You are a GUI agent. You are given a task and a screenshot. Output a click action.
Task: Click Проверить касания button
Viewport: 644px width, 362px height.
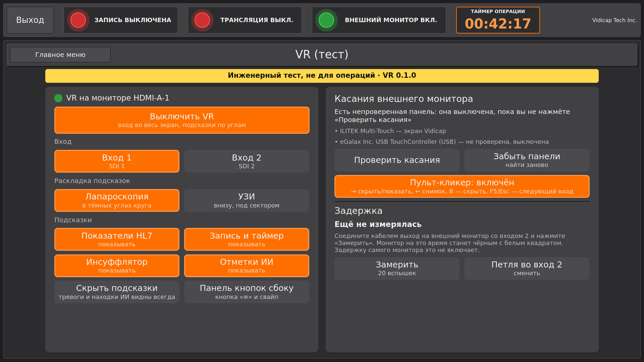click(x=397, y=160)
